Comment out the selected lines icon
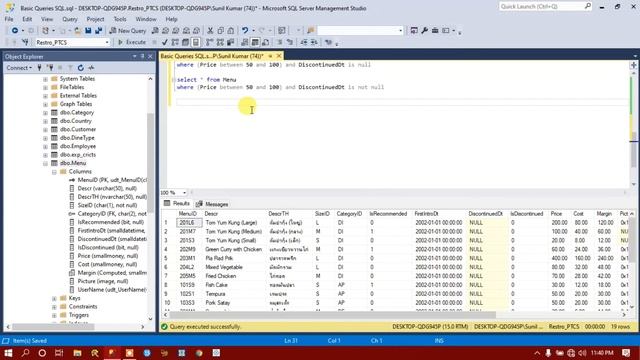The image size is (640, 360). coord(280,42)
